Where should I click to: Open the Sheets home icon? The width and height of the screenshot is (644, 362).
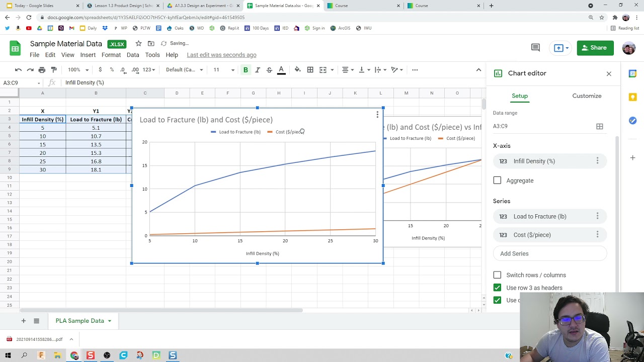15,49
